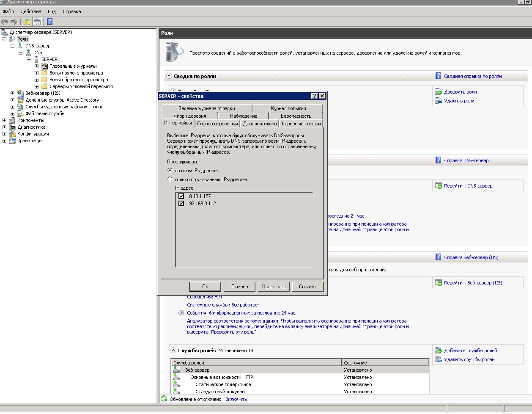The width and height of the screenshot is (532, 414).
Task: Open the Действие menu
Action: coord(31,11)
